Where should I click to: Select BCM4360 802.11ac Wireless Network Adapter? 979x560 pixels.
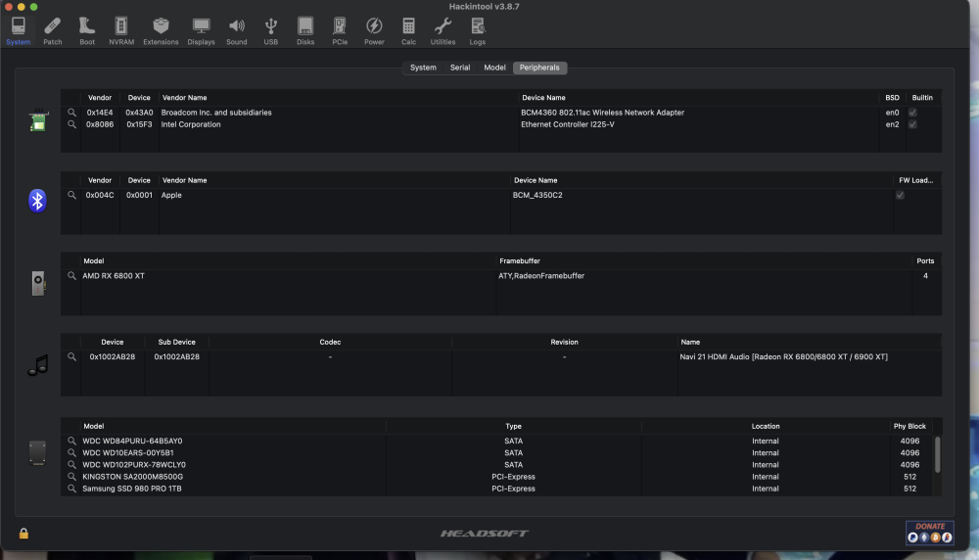tap(602, 113)
